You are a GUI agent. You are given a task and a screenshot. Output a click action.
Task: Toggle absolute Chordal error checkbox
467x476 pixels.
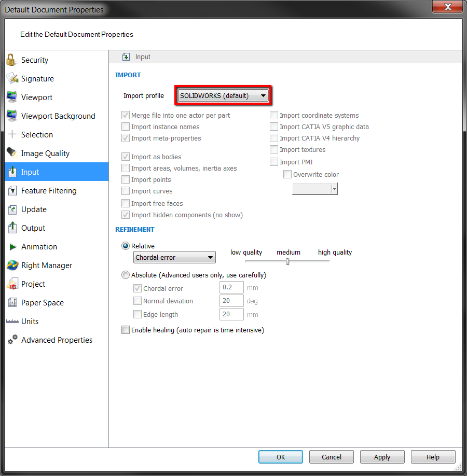coord(138,288)
